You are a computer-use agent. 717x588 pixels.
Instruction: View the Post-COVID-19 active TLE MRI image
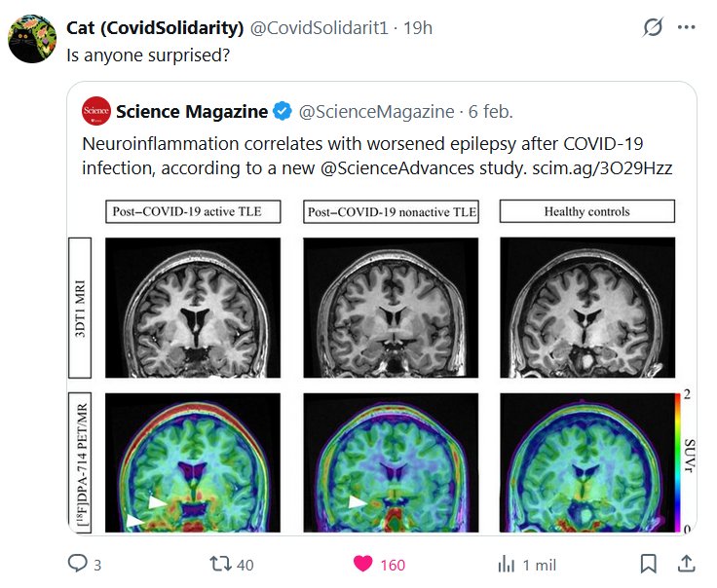pos(193,308)
